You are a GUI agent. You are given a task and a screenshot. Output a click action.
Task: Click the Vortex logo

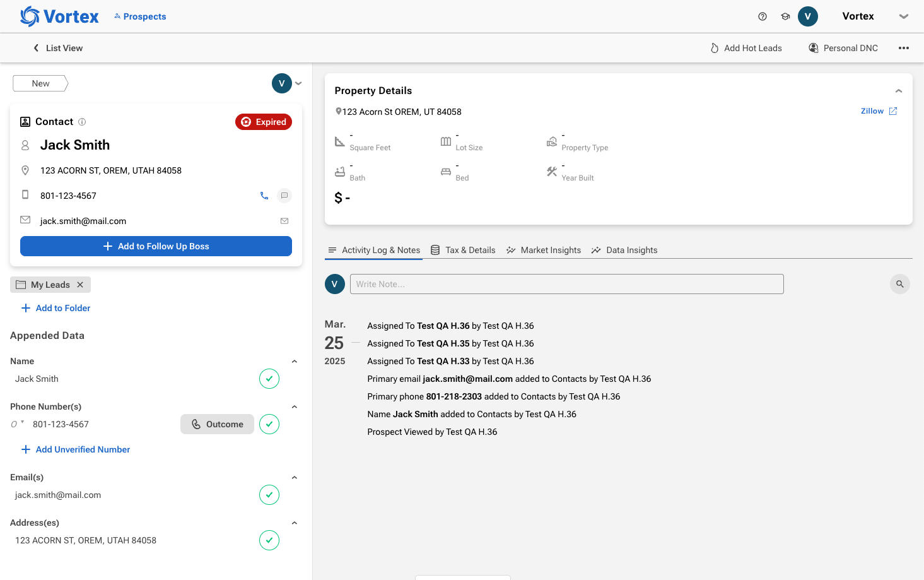click(59, 16)
